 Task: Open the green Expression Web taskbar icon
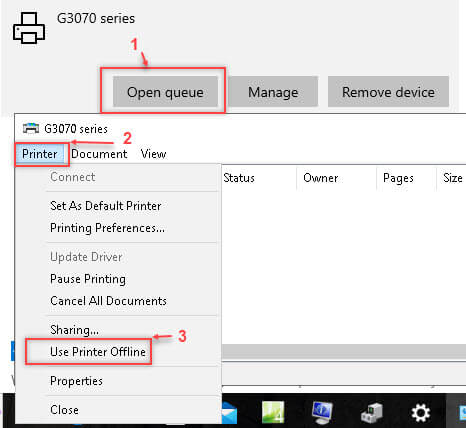click(x=273, y=412)
